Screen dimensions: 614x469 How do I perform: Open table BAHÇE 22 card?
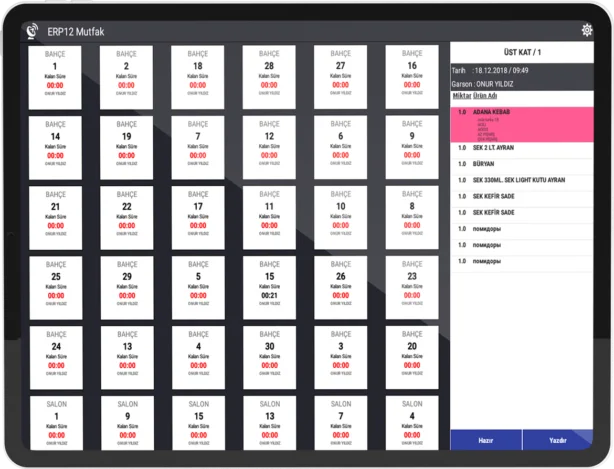click(x=127, y=218)
